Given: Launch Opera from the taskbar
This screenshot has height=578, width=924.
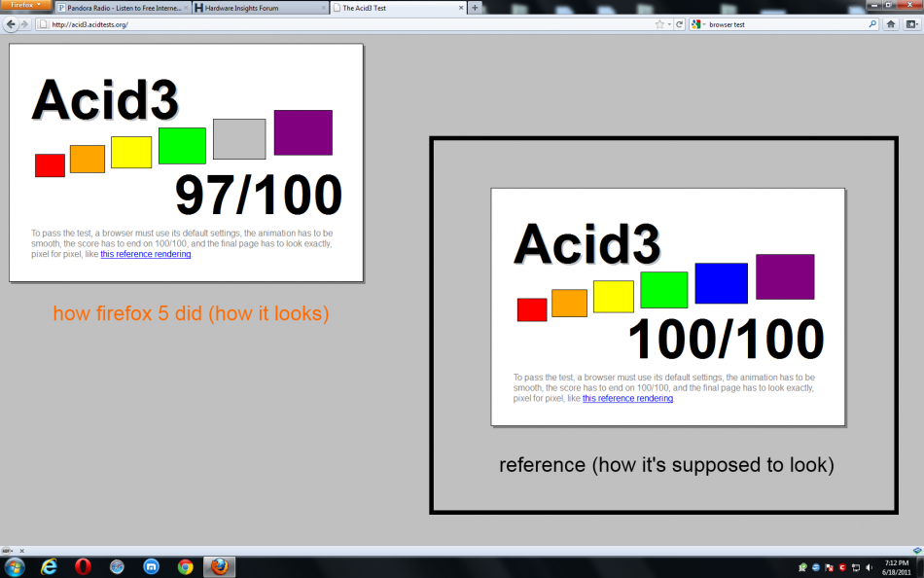Looking at the screenshot, I should pos(83,566).
